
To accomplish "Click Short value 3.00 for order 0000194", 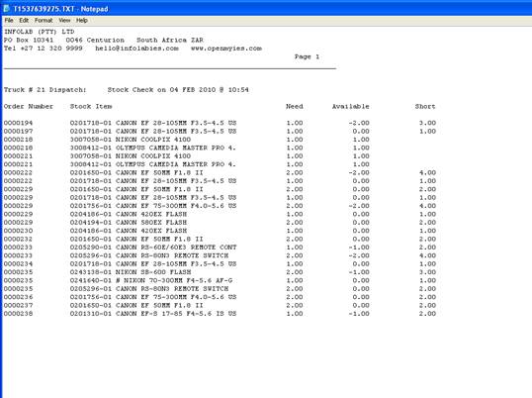I will click(427, 123).
